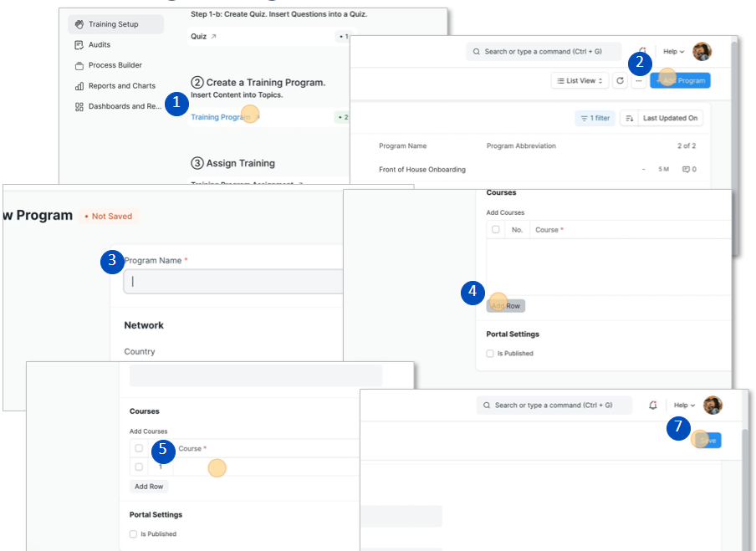
Task: Toggle sort direction icon beside Last Updated On
Action: pyautogui.click(x=629, y=119)
